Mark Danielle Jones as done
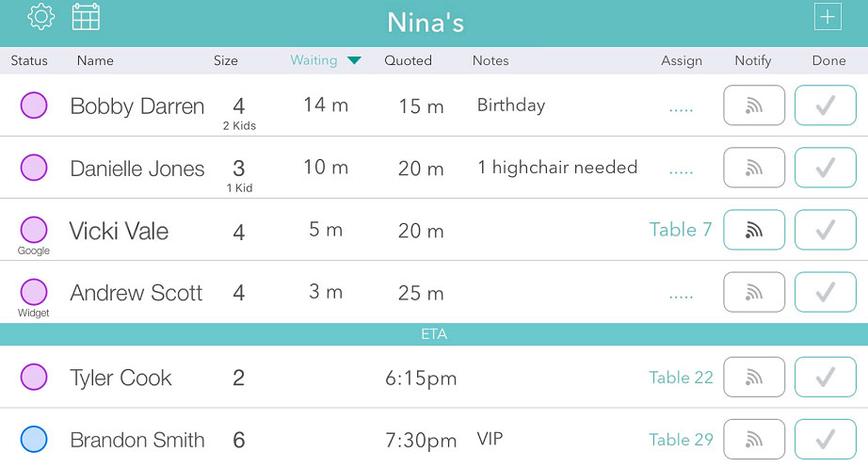The width and height of the screenshot is (868, 468). point(826,168)
